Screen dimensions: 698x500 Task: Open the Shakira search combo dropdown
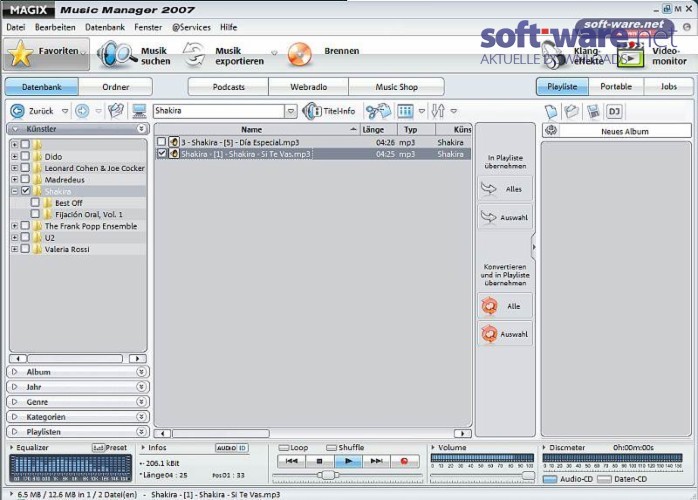(291, 111)
